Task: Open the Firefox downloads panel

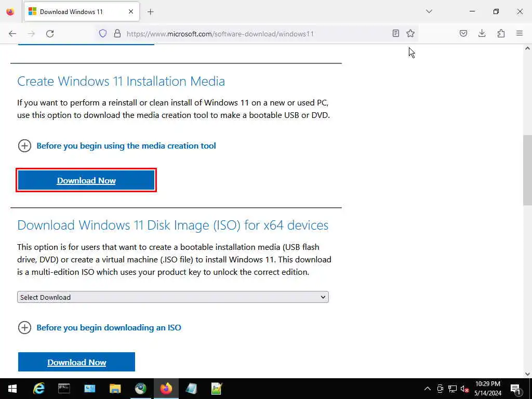Action: 482,33
